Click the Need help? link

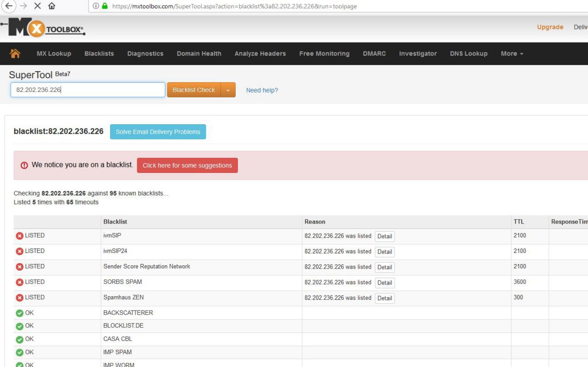[x=262, y=90]
